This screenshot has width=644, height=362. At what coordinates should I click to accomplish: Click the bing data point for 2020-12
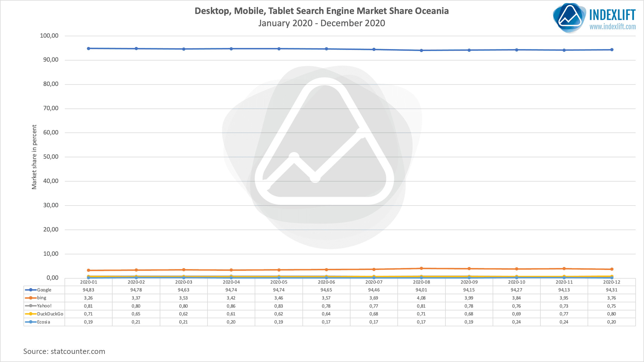click(x=612, y=269)
